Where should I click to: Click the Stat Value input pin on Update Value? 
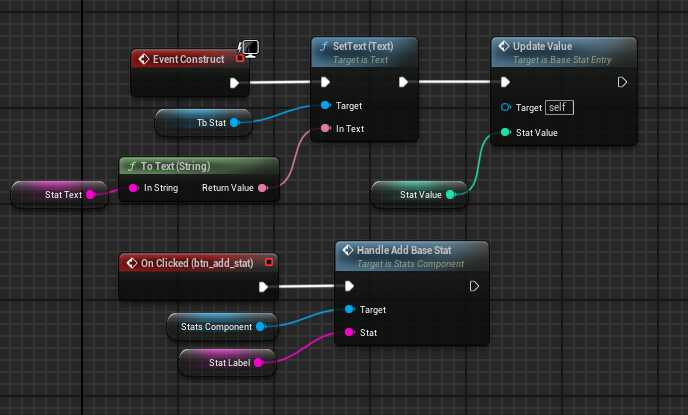[505, 132]
